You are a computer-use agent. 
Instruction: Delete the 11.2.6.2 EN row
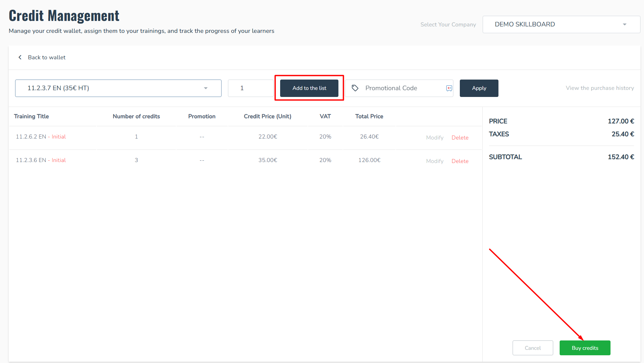[460, 138]
